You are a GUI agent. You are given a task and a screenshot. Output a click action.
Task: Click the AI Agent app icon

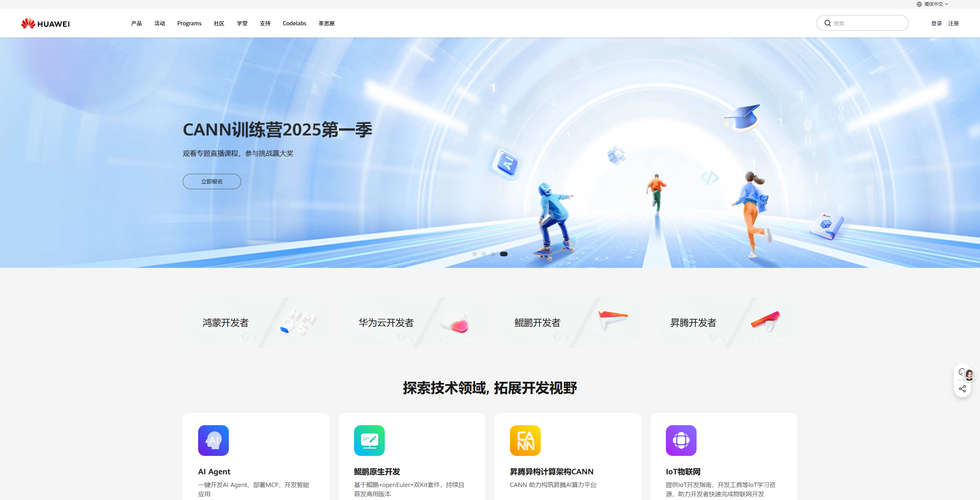pos(214,441)
